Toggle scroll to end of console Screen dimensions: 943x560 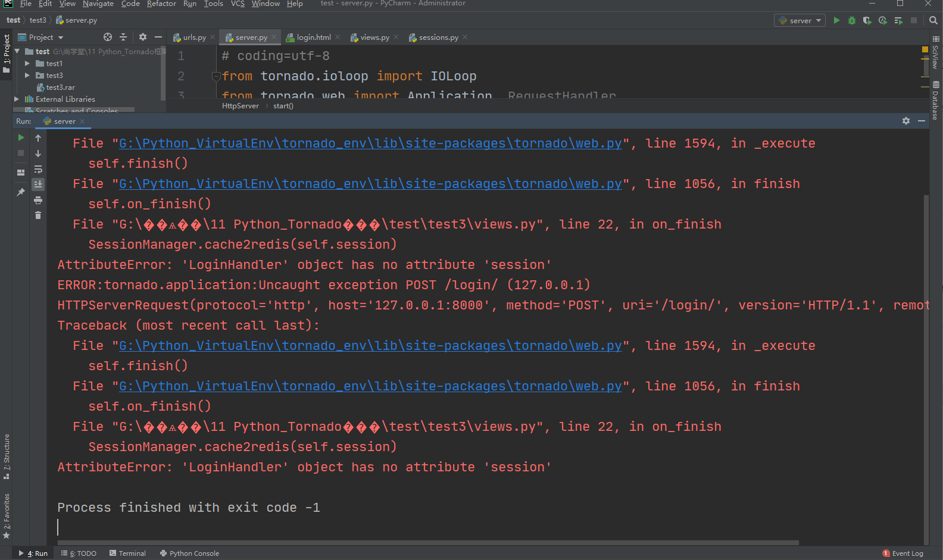(x=38, y=184)
